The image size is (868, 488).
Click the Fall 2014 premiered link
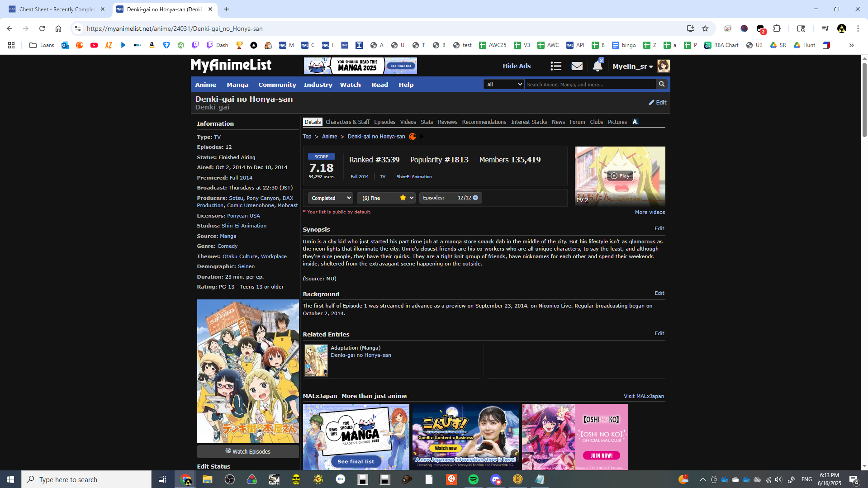tap(241, 178)
